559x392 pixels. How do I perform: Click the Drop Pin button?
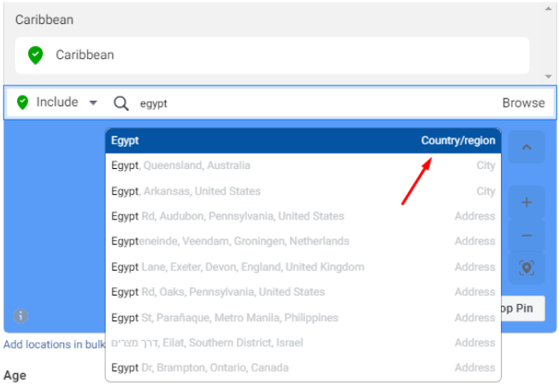522,308
